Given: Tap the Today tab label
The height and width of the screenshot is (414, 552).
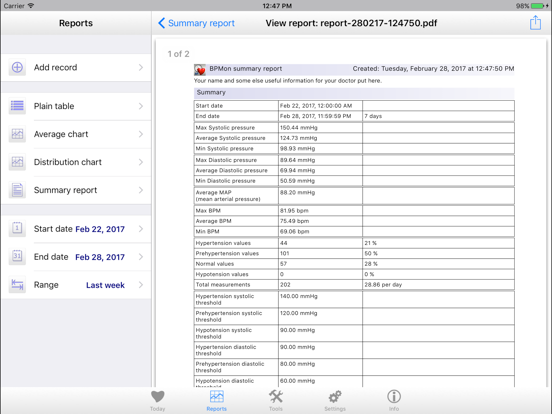Looking at the screenshot, I should click(157, 409).
